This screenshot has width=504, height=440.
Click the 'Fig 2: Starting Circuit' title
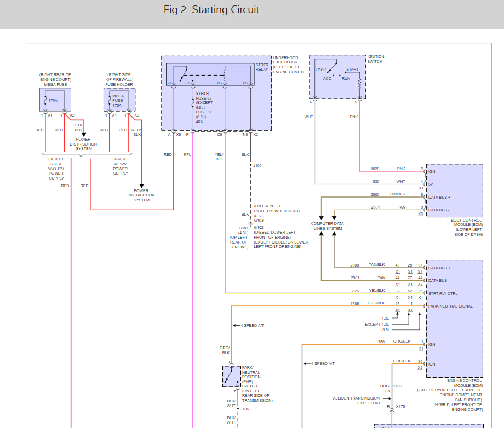[211, 10]
